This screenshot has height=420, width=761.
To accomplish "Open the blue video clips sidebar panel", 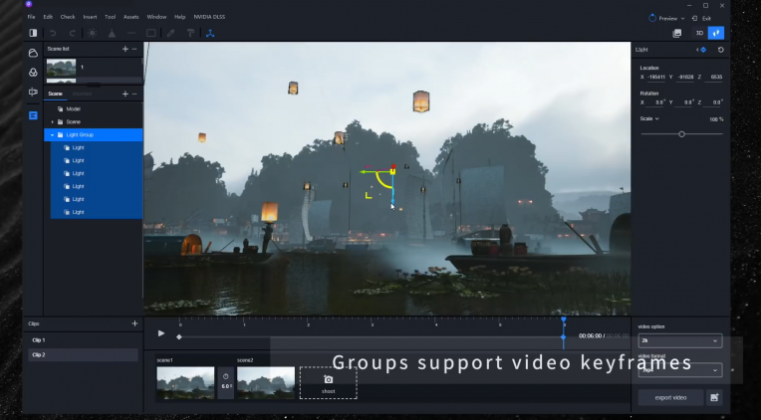I will point(33,115).
